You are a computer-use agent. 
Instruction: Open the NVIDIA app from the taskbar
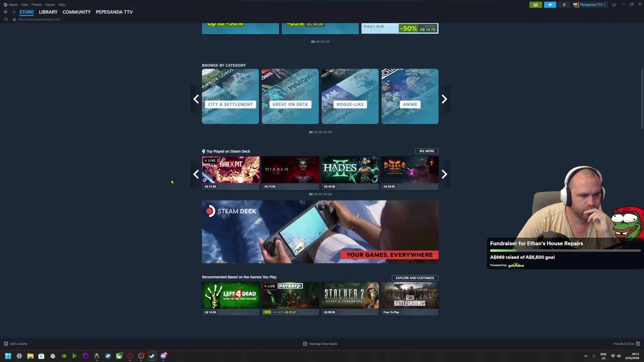[x=63, y=356]
